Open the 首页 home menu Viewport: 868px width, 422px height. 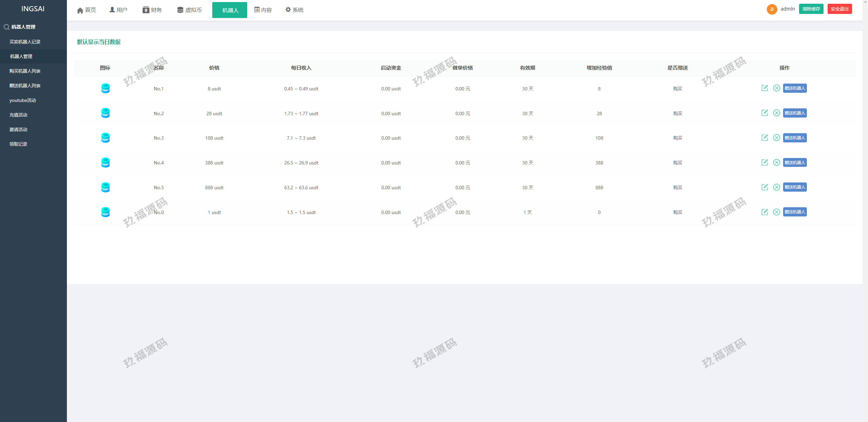coord(87,10)
